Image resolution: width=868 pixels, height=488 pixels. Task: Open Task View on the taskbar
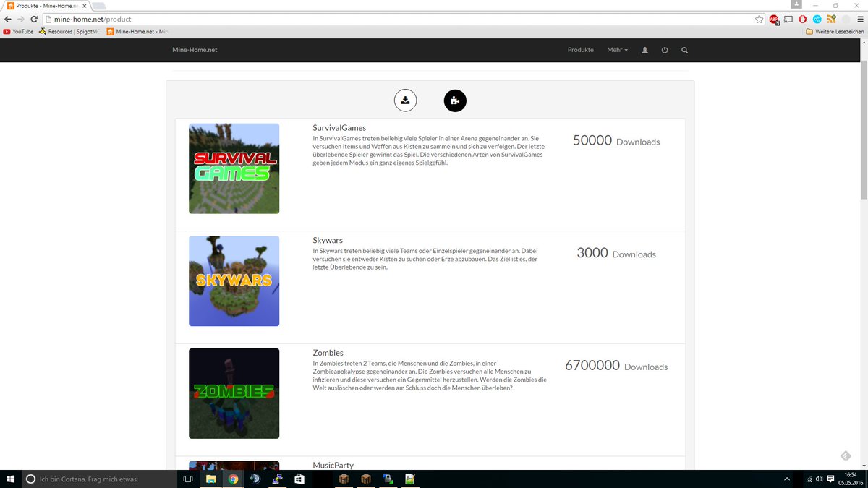[x=187, y=479]
